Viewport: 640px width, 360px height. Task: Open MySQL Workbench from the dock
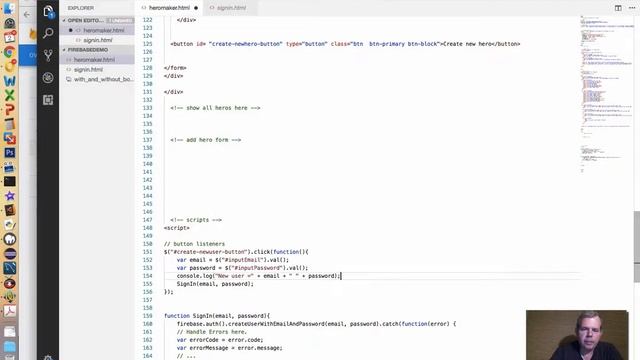click(9, 268)
